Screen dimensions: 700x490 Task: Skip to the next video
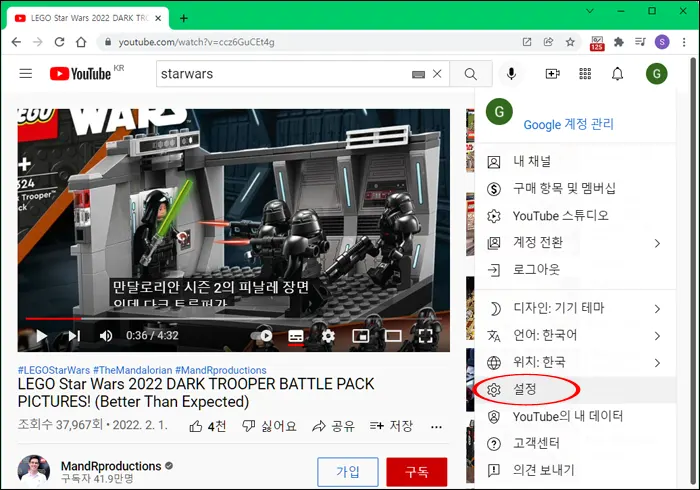(x=74, y=336)
